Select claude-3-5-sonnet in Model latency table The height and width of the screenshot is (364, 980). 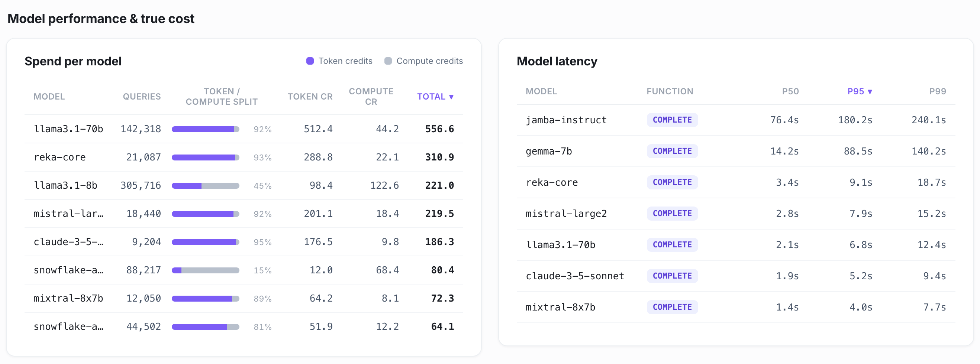[x=575, y=276]
